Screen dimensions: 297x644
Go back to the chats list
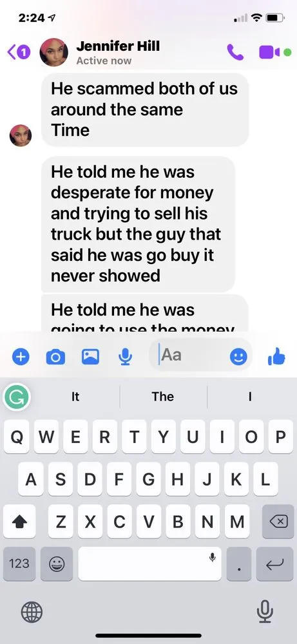(19, 53)
